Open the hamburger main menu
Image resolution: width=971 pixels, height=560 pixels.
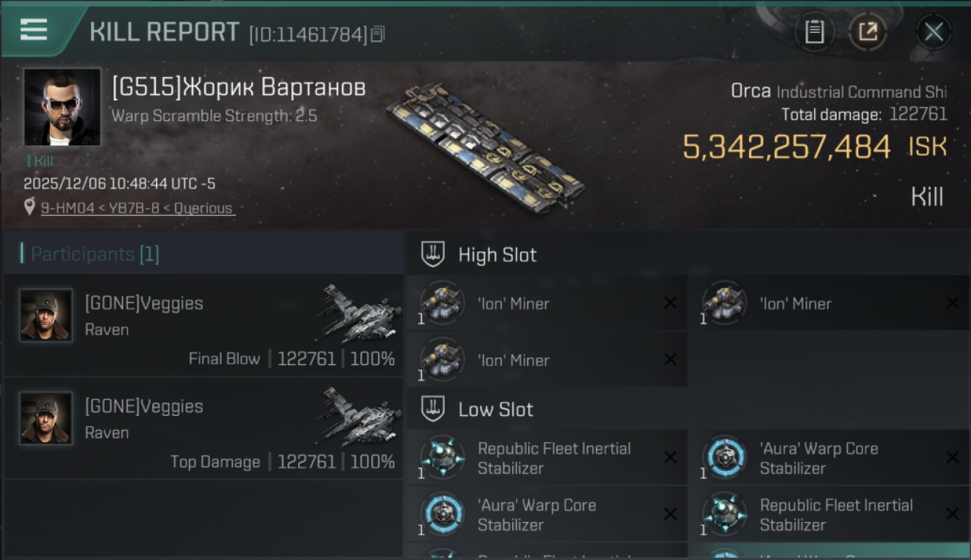tap(34, 30)
